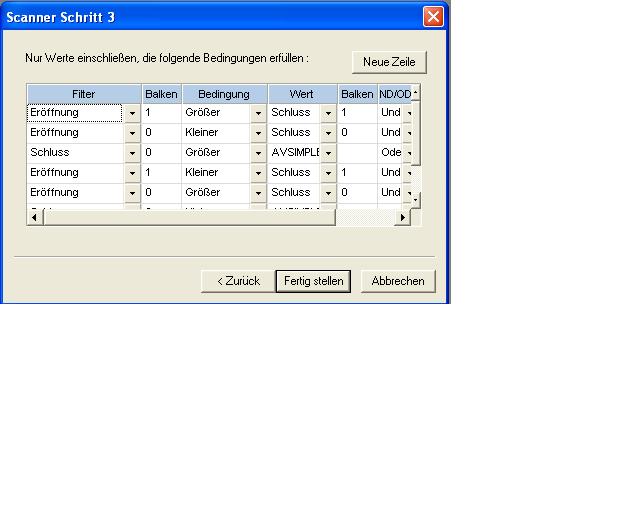Image resolution: width=640 pixels, height=512 pixels.
Task: Select the Filter column header
Action: coord(83,94)
